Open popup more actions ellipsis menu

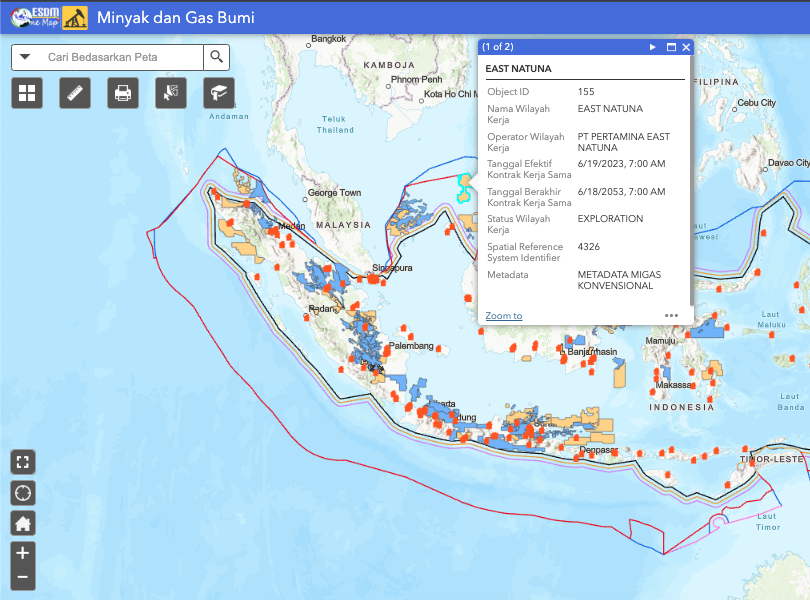pos(671,315)
